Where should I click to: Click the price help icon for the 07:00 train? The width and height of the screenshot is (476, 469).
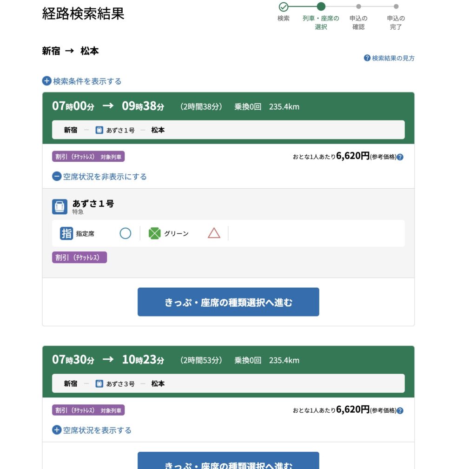pos(400,157)
